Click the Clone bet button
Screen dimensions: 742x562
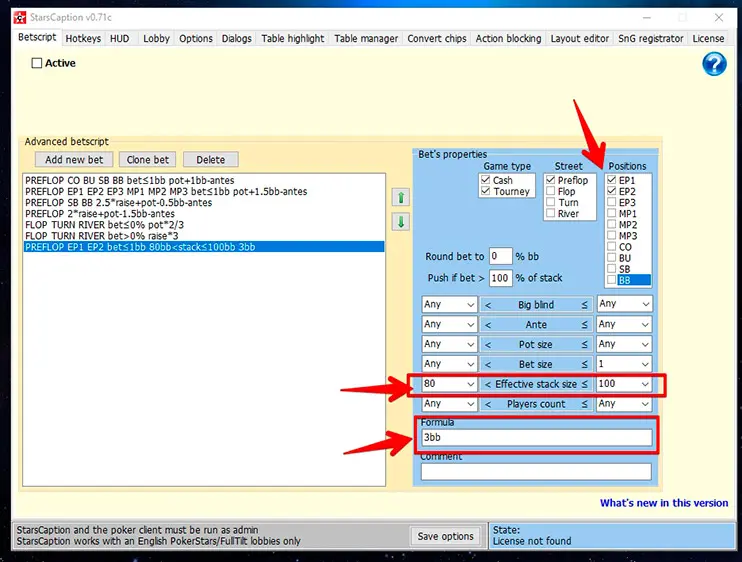point(147,160)
